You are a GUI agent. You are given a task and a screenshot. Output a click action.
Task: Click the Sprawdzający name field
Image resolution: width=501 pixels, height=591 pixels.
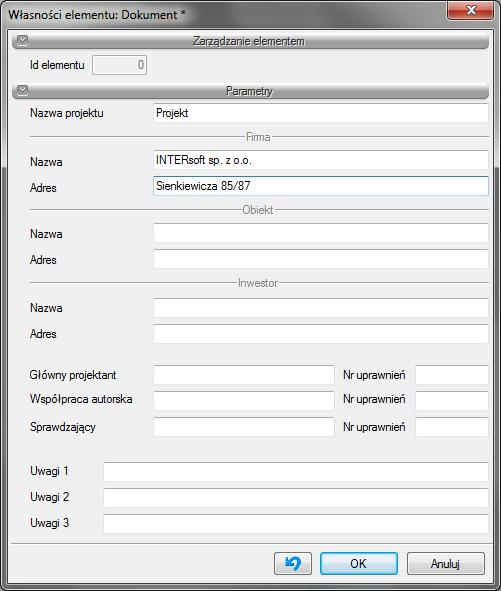pyautogui.click(x=244, y=427)
